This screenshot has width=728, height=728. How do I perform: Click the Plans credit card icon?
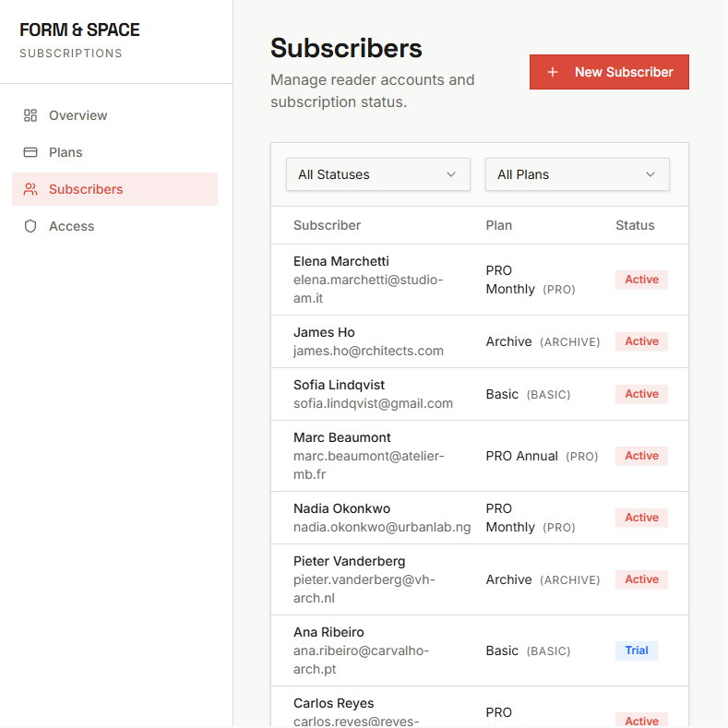[30, 152]
